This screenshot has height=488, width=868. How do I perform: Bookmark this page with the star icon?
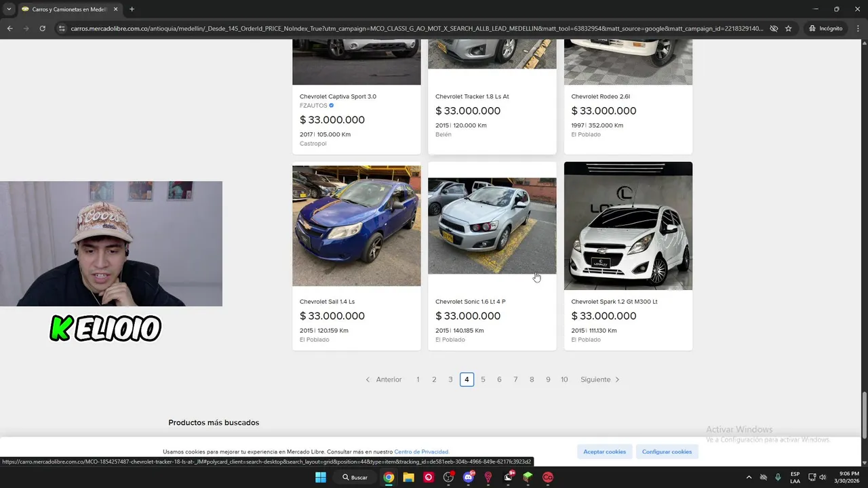point(789,28)
